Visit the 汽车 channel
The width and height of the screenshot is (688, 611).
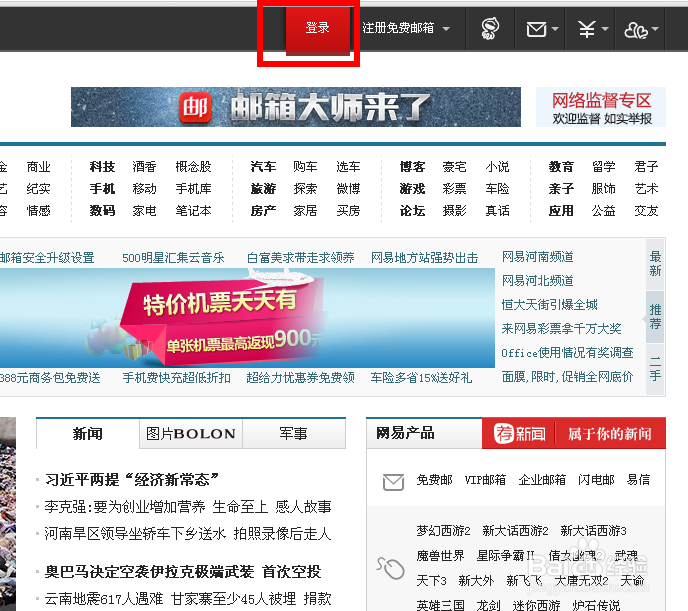pos(263,167)
